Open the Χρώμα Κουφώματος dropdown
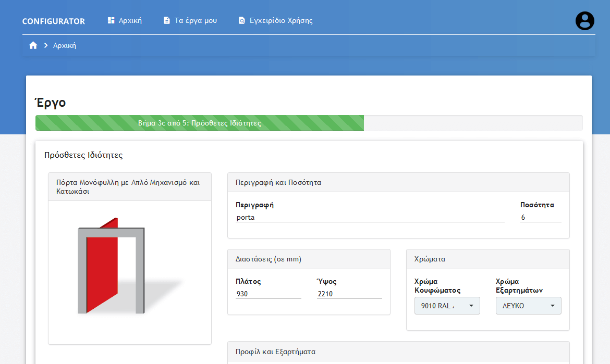This screenshot has height=364, width=610. (447, 306)
